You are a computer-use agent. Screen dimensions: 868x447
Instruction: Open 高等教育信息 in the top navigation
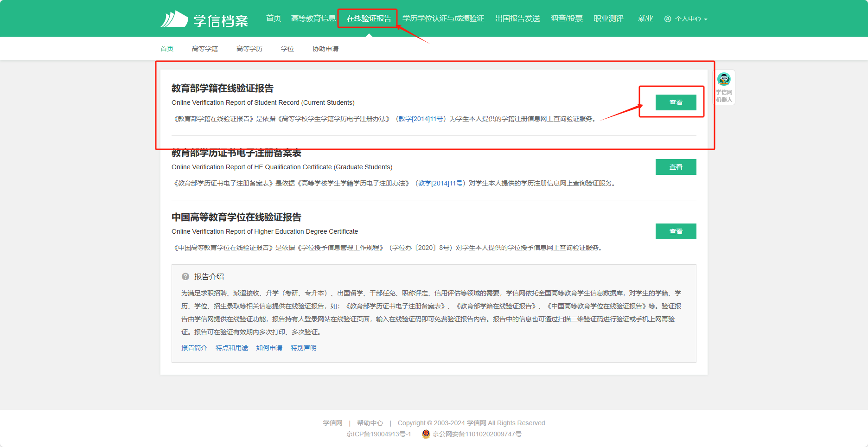tap(313, 19)
